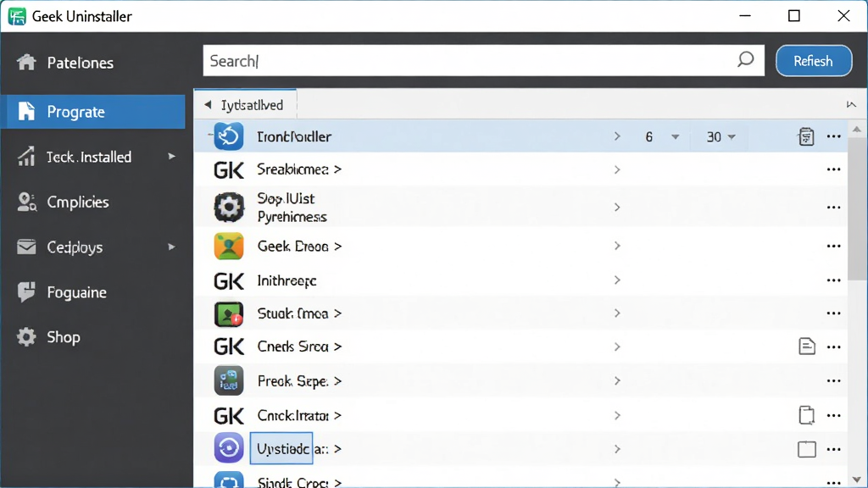Select the Cnerls Sreoa program name
868x488 pixels.
[292, 347]
